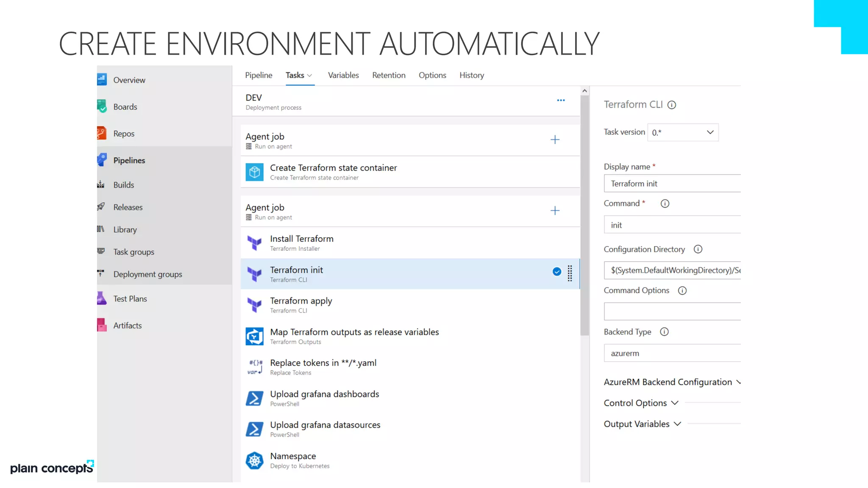Click the Configuration Directory input field
This screenshot has height=488, width=868.
[x=672, y=270]
